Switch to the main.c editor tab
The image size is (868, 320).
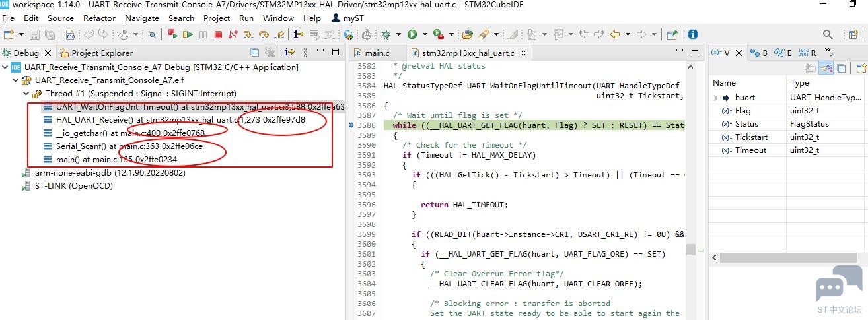click(x=371, y=53)
